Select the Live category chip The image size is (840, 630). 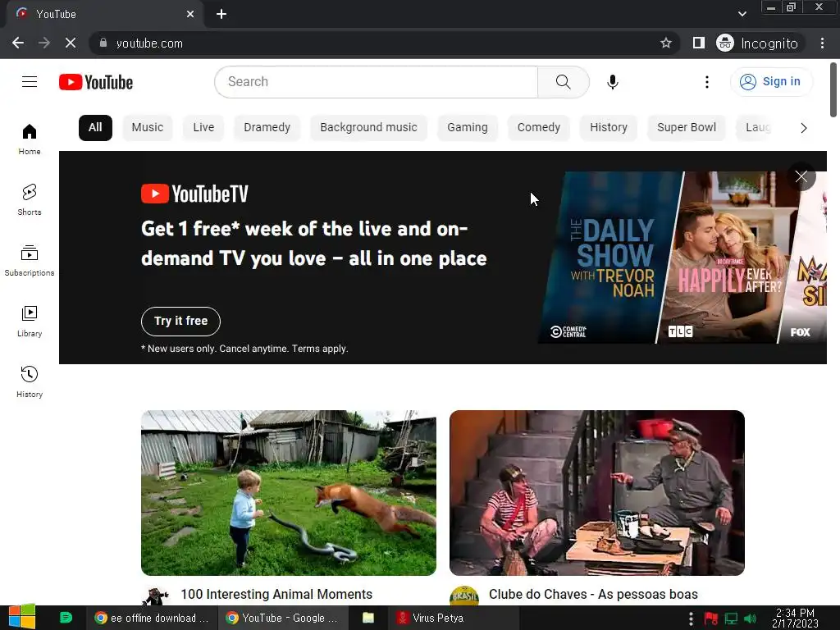203,127
